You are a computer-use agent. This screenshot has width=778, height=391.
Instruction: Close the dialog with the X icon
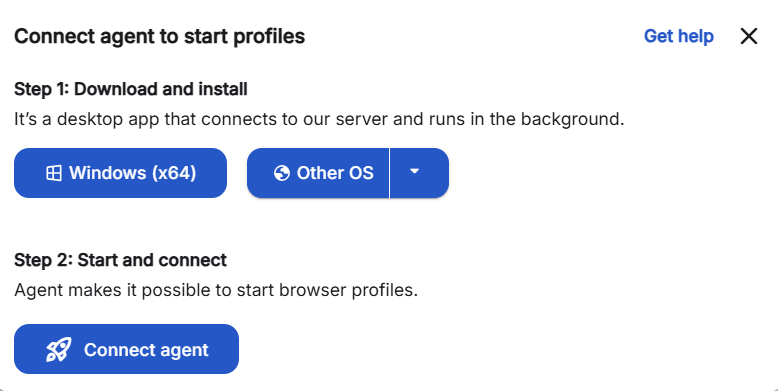(x=749, y=36)
